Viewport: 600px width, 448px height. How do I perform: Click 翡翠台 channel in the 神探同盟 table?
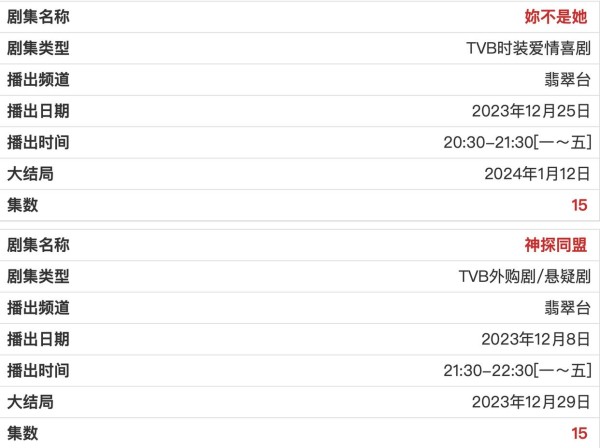pyautogui.click(x=566, y=307)
